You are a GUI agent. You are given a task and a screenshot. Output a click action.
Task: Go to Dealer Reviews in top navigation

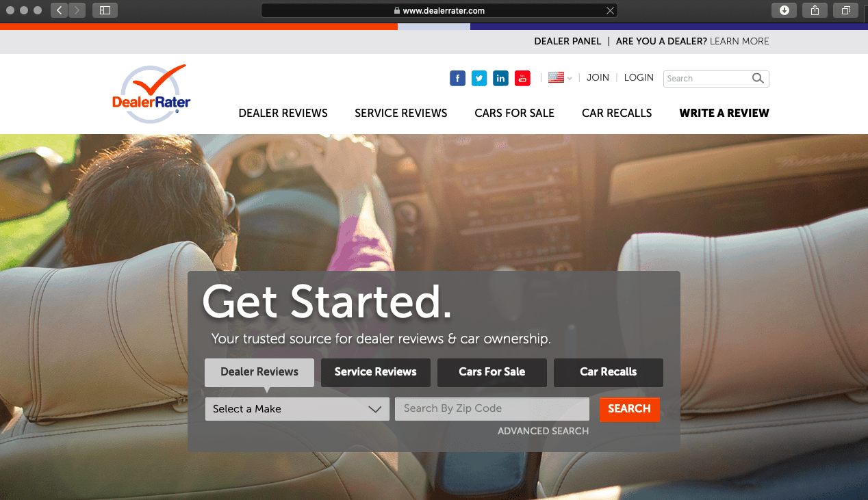[x=283, y=113]
